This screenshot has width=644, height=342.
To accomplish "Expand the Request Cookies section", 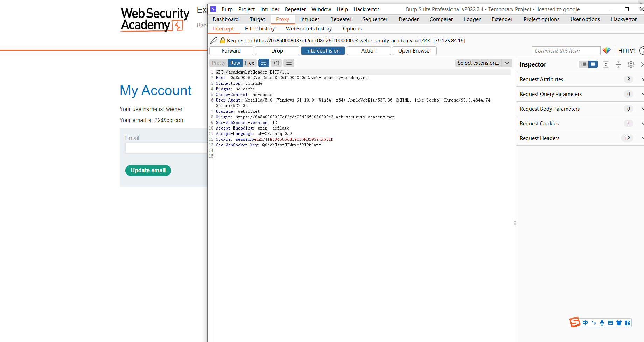I will tap(580, 124).
